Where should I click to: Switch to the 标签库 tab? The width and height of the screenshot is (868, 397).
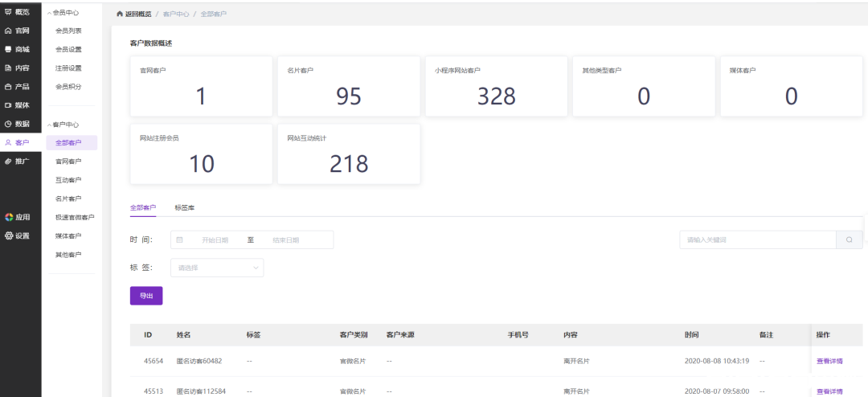point(184,207)
